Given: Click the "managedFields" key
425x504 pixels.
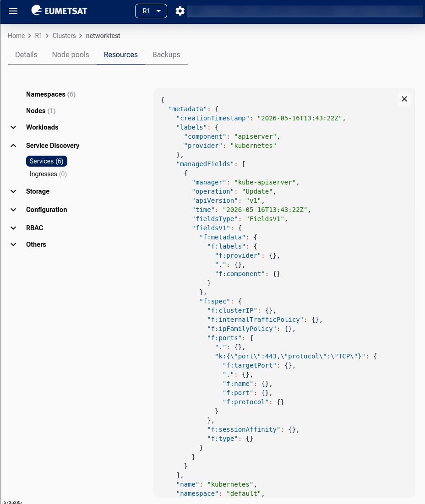Looking at the screenshot, I should click(x=205, y=164).
